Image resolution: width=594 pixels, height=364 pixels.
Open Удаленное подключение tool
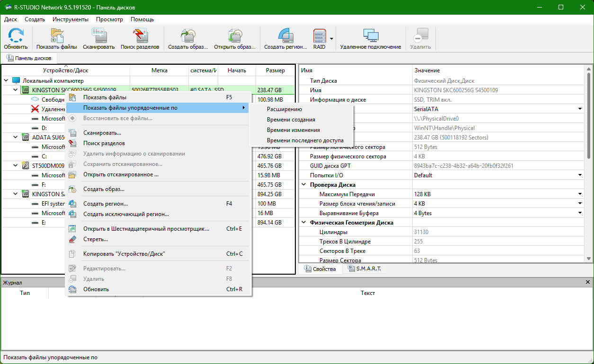[371, 39]
